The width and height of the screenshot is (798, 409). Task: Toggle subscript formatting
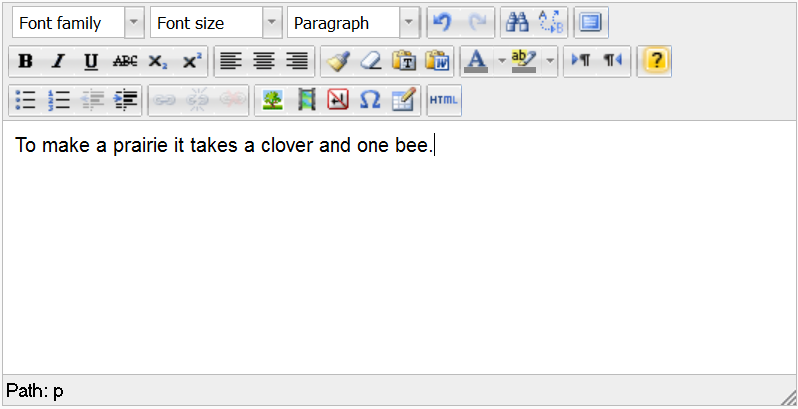point(157,62)
